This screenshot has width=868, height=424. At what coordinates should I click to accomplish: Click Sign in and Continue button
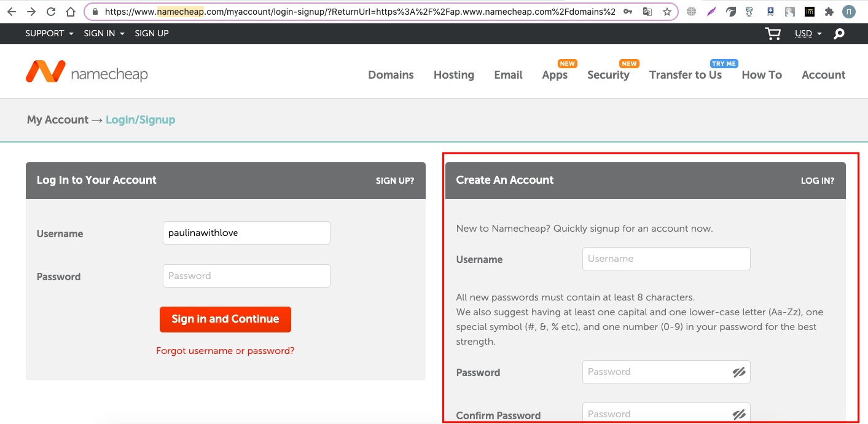(x=225, y=320)
